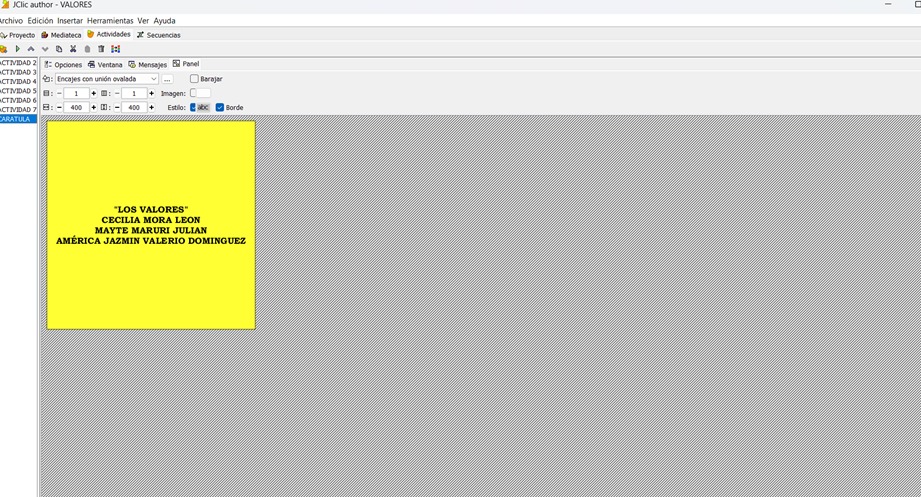Viewport: 921px width, 497px height.
Task: Click the cut activity scissors icon
Action: 73,49
